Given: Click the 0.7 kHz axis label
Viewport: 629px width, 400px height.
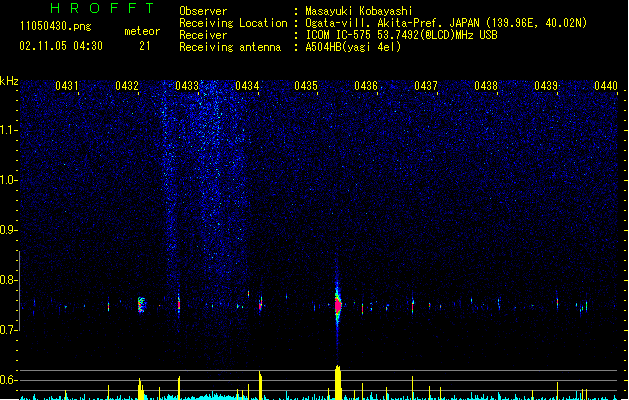Looking at the screenshot, I should coord(9,330).
